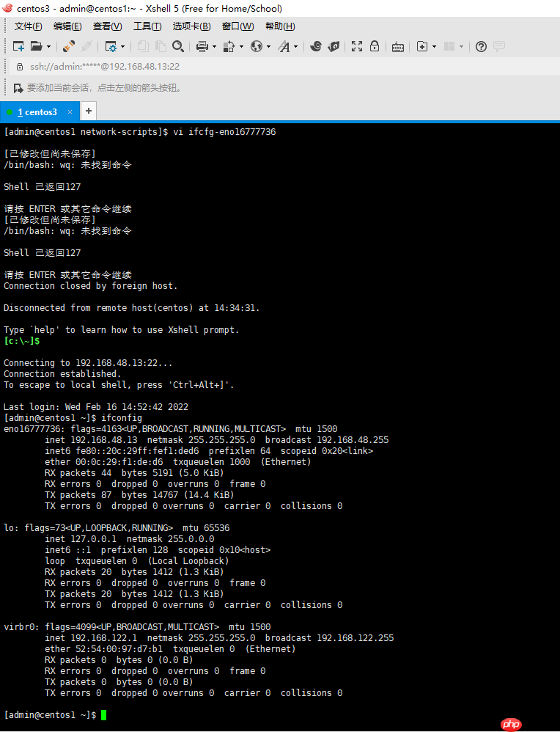Image resolution: width=560 pixels, height=732 pixels.
Task: Click the Disconnect icon
Action: pyautogui.click(x=69, y=46)
